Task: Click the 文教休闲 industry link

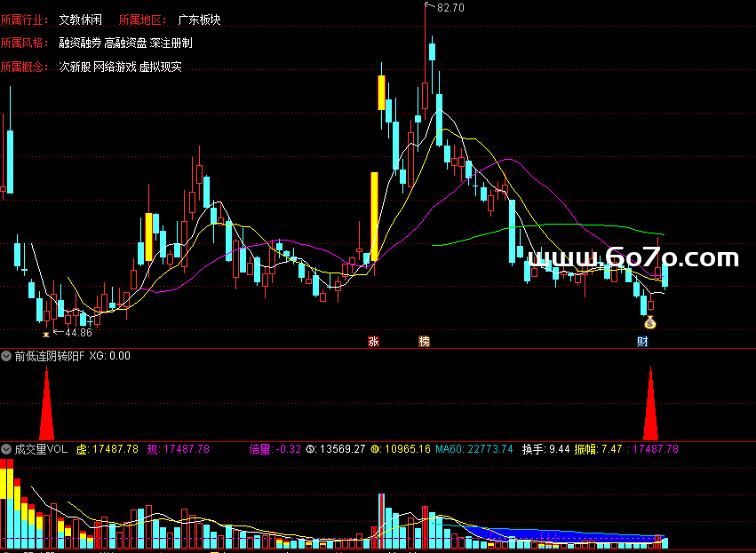Action: click(80, 20)
